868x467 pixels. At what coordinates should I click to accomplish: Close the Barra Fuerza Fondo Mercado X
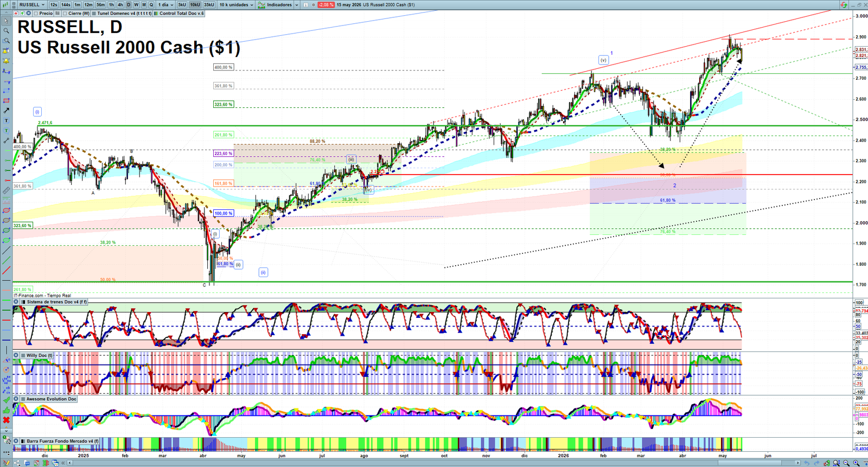point(16,442)
